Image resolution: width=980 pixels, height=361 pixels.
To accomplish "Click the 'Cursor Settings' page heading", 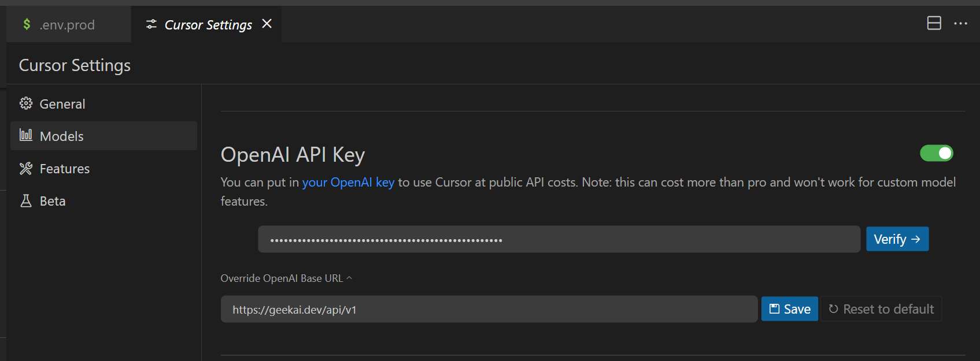I will [75, 65].
